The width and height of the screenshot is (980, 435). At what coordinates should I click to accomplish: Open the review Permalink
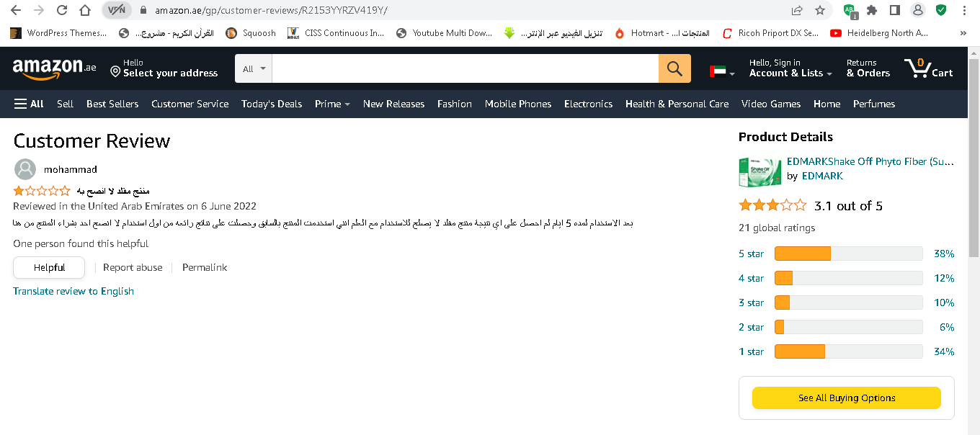(205, 267)
